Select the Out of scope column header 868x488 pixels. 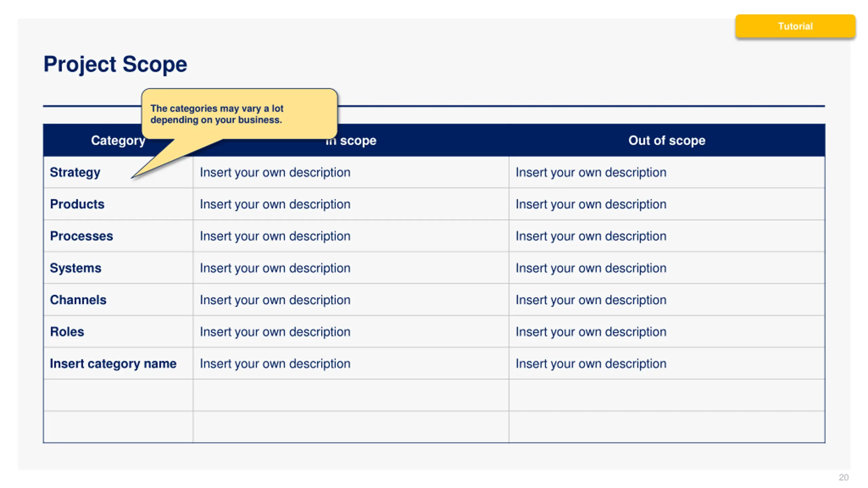point(667,140)
